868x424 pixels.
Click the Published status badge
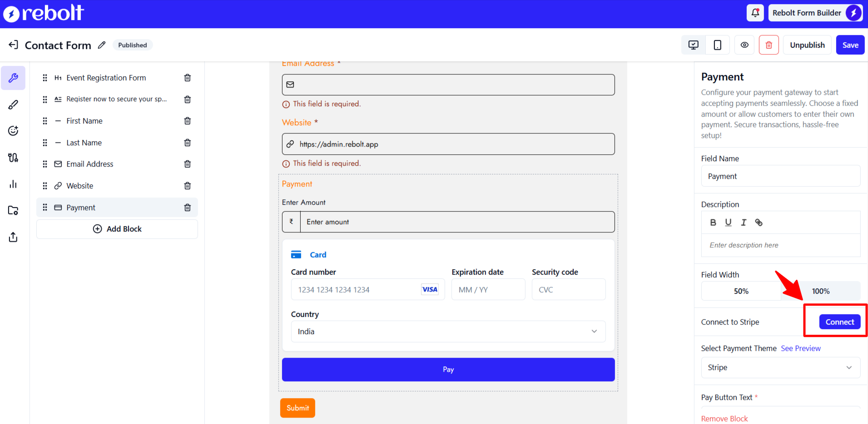coord(133,45)
